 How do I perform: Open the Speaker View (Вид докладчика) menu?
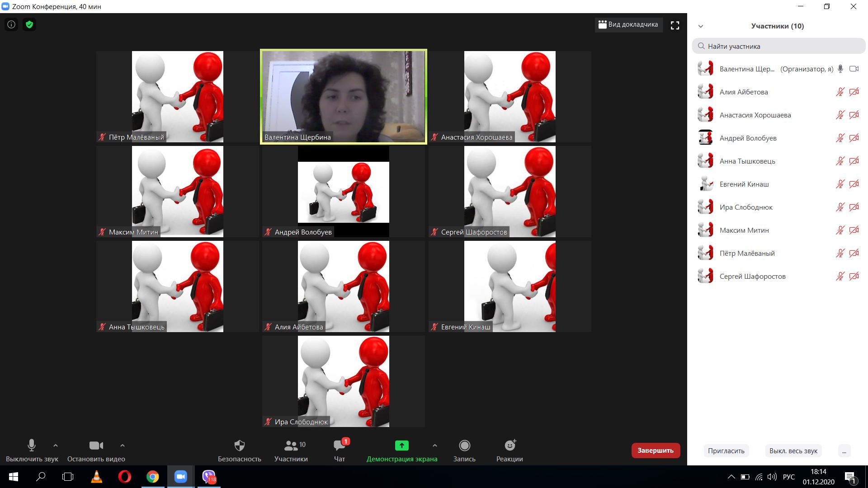tap(628, 24)
